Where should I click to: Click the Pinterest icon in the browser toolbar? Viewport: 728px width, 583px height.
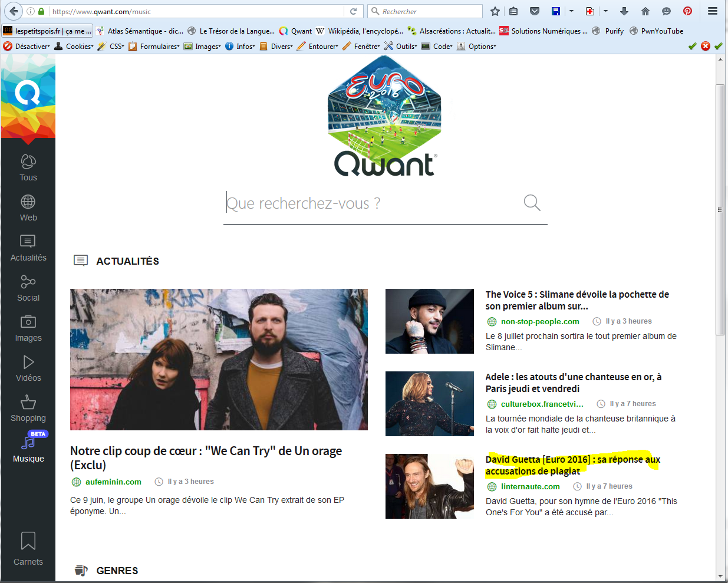pos(687,11)
